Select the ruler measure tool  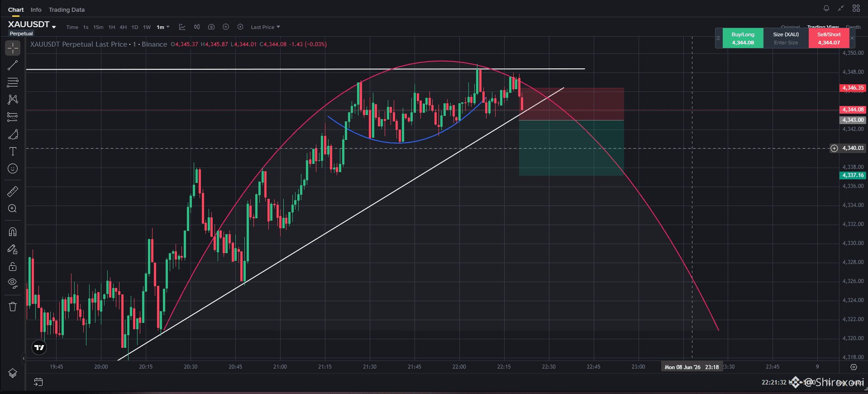(x=13, y=192)
